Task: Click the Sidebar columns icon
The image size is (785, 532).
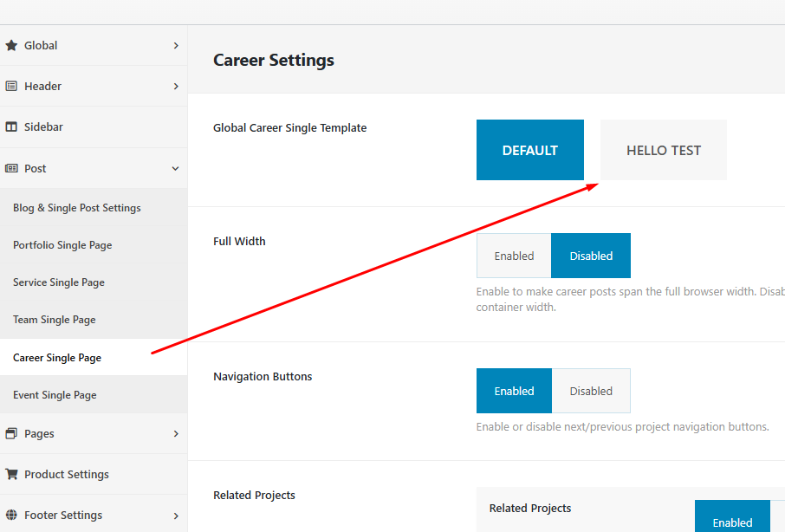Action: tap(11, 127)
